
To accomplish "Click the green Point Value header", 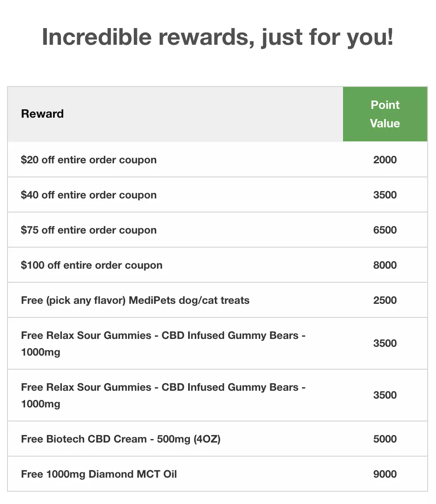I will pos(385,114).
